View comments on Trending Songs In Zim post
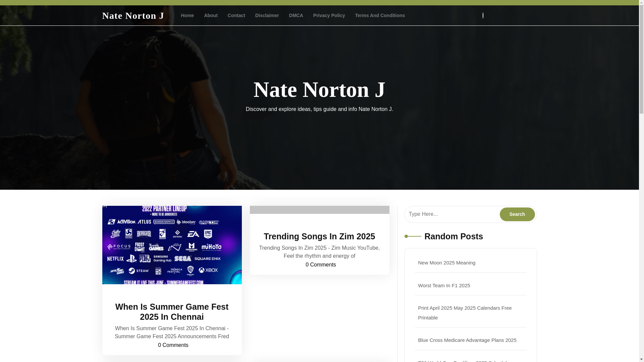Screen dimensions: 644x362 click(x=321, y=265)
